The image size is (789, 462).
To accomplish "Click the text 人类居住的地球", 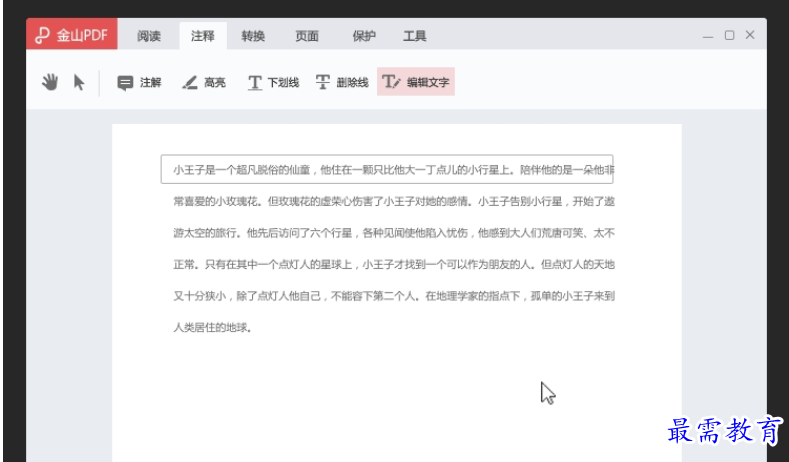I will coord(212,328).
